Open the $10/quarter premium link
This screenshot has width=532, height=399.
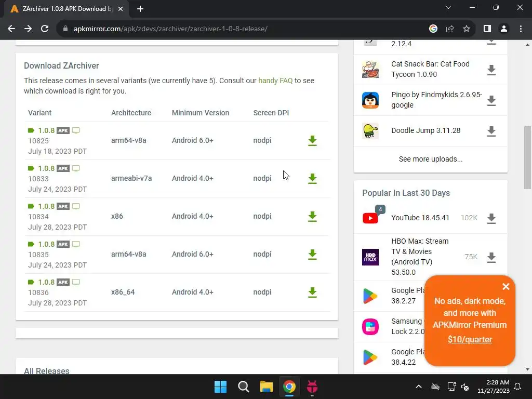coord(470,339)
